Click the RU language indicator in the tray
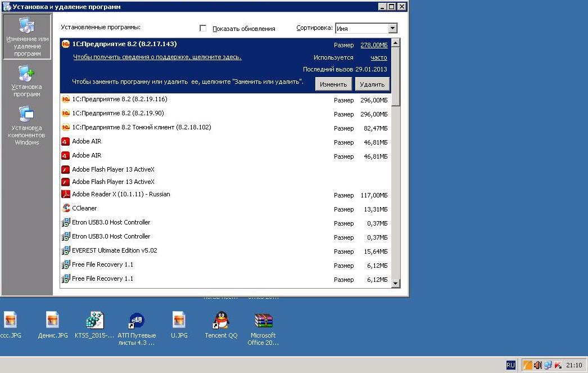This screenshot has width=588, height=373. click(x=510, y=365)
